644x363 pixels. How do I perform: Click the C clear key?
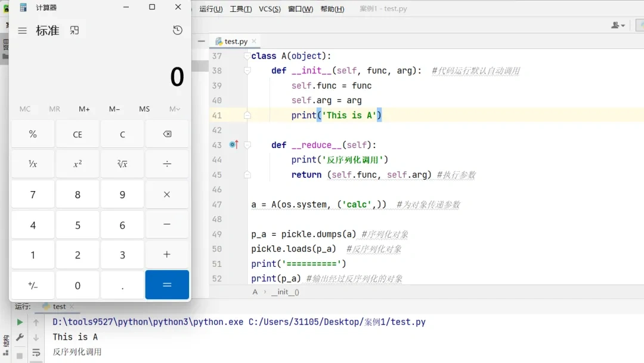122,134
